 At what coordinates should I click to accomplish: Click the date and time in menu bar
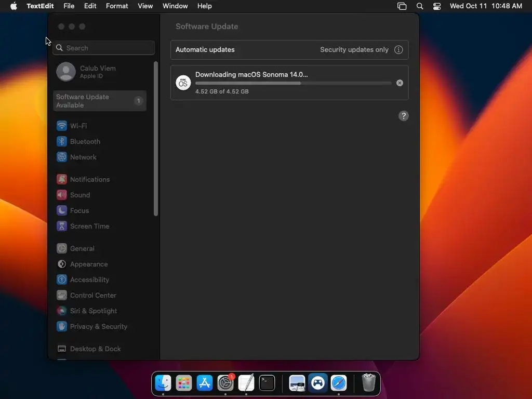(x=486, y=6)
